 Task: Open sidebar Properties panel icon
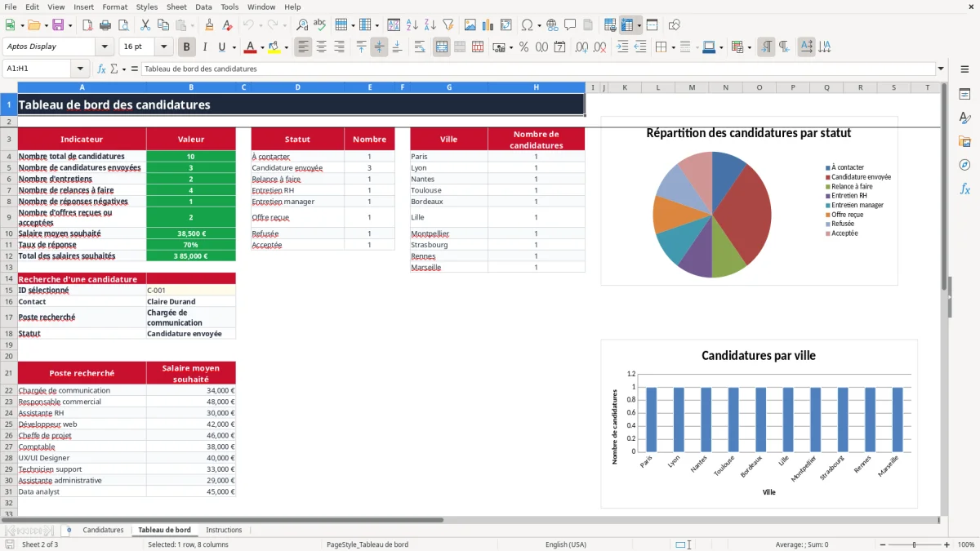tap(964, 95)
